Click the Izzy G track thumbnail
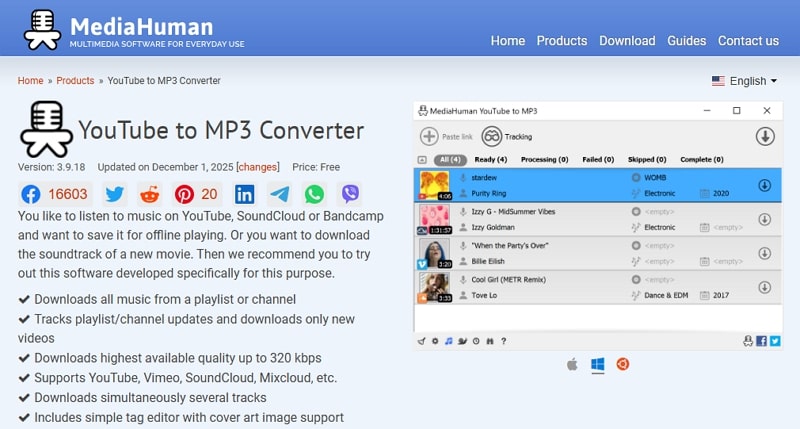This screenshot has height=429, width=800. 435,219
